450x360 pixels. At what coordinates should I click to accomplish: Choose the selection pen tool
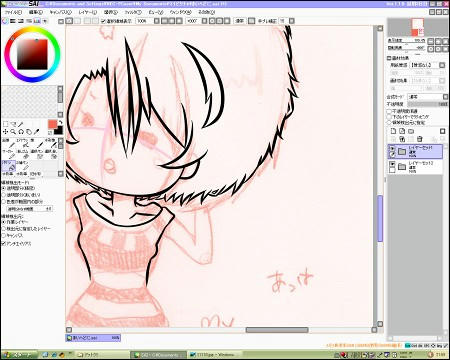tap(37, 154)
